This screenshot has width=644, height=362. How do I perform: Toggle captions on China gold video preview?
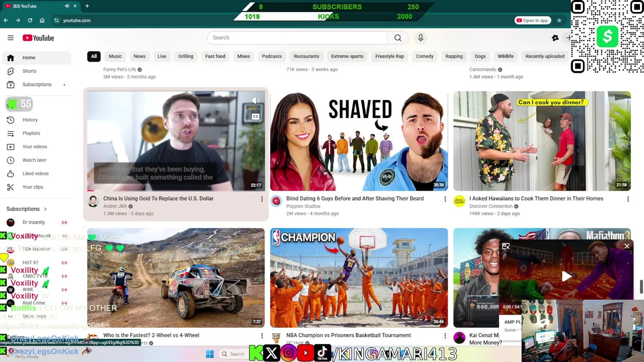tap(256, 117)
